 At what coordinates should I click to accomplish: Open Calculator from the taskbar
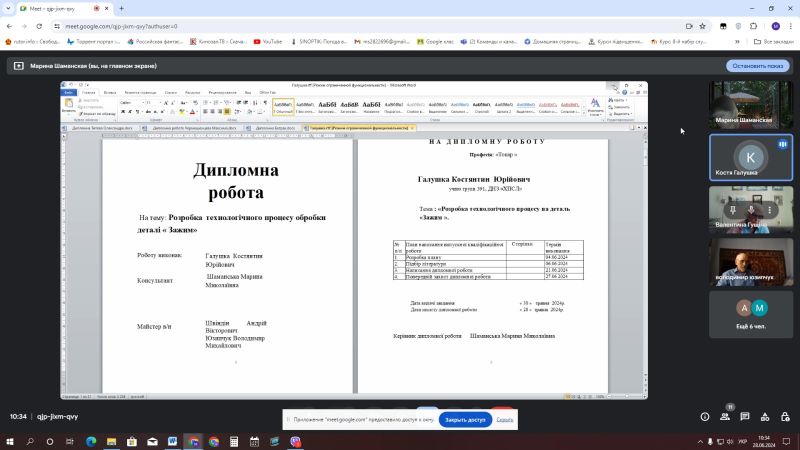234,441
